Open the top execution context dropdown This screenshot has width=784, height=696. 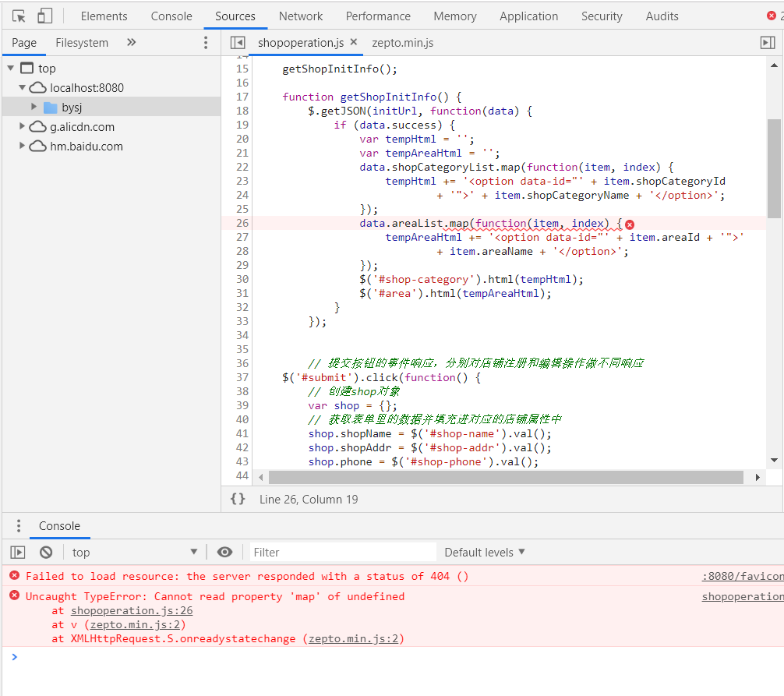point(134,552)
